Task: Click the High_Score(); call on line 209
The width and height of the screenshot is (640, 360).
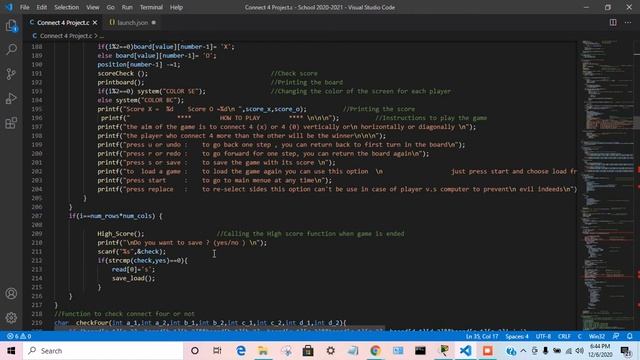Action: (121, 233)
